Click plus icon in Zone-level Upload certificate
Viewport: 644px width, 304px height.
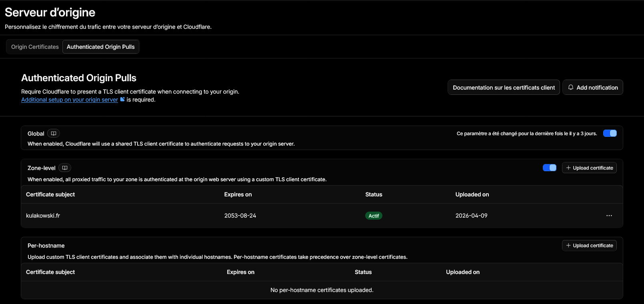coord(568,168)
